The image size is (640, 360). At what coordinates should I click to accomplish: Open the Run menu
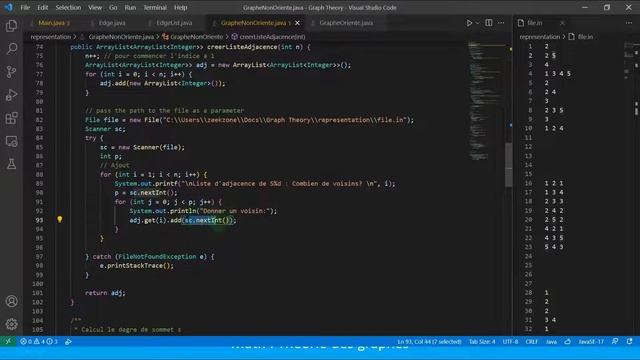130,7
